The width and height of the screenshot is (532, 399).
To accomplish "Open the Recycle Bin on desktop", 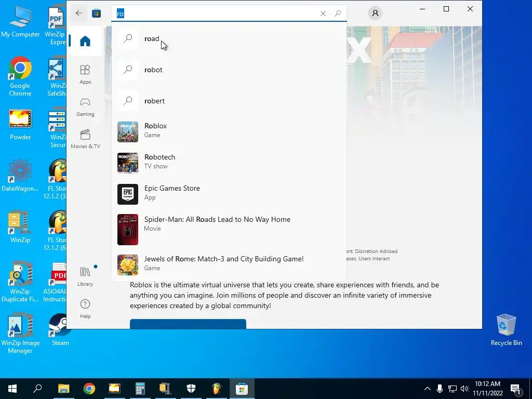I will coord(506,330).
